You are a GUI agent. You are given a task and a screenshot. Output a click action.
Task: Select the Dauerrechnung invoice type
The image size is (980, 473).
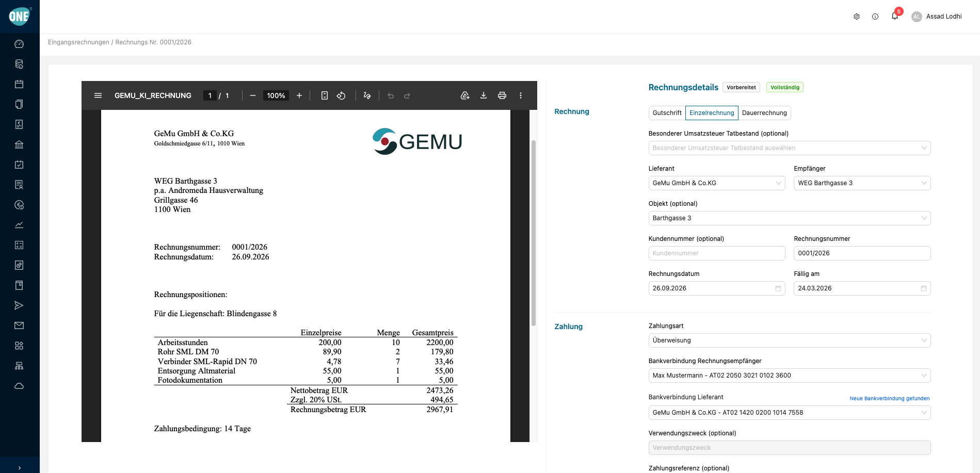tap(764, 113)
